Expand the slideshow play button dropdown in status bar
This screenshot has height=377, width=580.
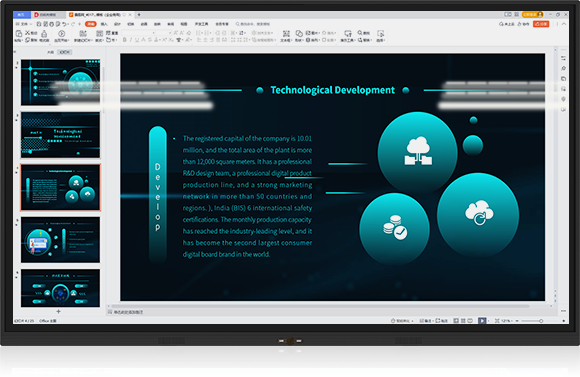[488, 321]
